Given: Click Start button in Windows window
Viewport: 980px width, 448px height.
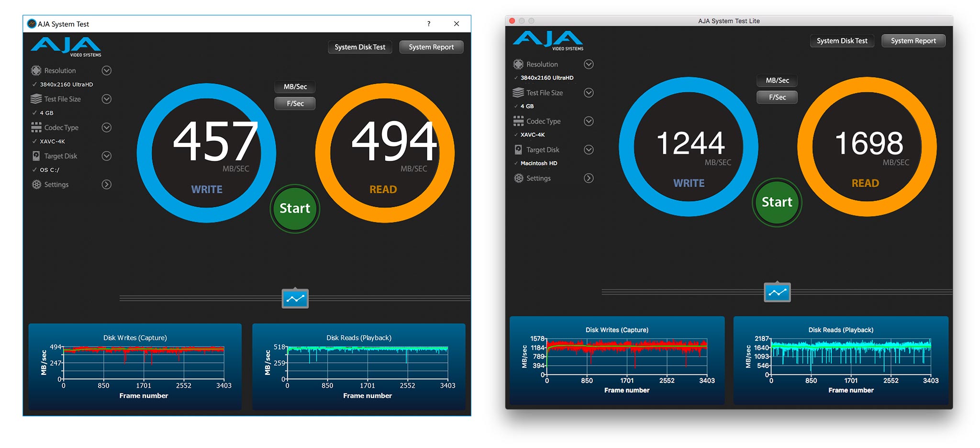Looking at the screenshot, I should point(295,209).
